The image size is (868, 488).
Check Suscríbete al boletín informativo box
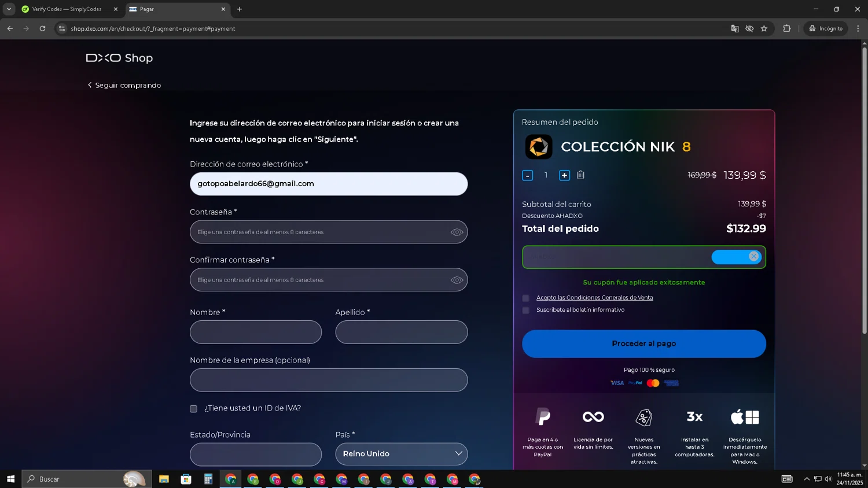pos(525,310)
